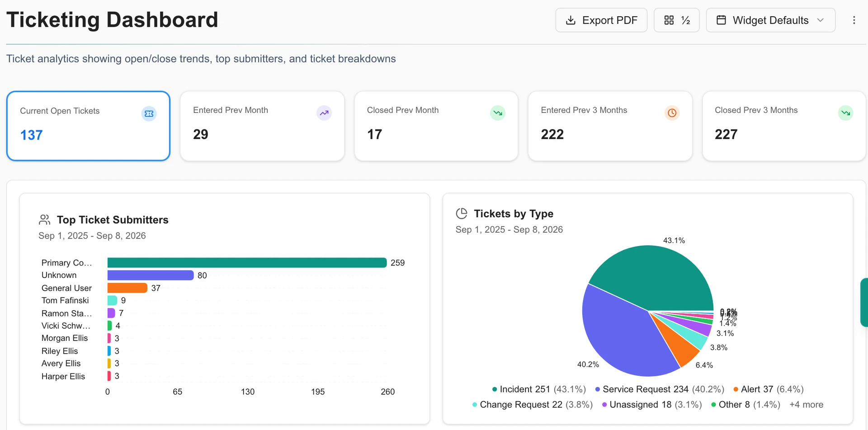
Task: Open the Closed Prev Month card
Action: (x=436, y=126)
